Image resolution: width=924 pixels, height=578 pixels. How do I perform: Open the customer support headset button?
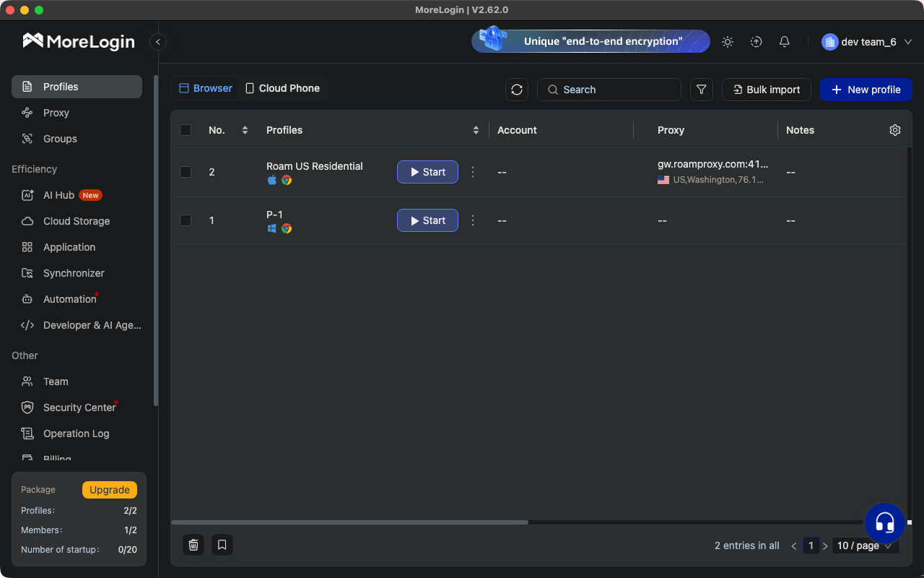885,523
